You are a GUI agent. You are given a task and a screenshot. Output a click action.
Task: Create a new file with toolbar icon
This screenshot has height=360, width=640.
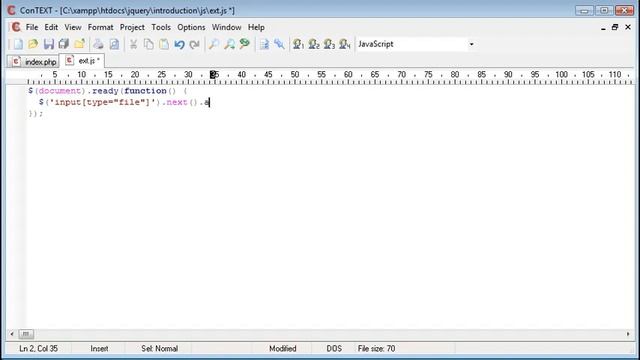18,44
